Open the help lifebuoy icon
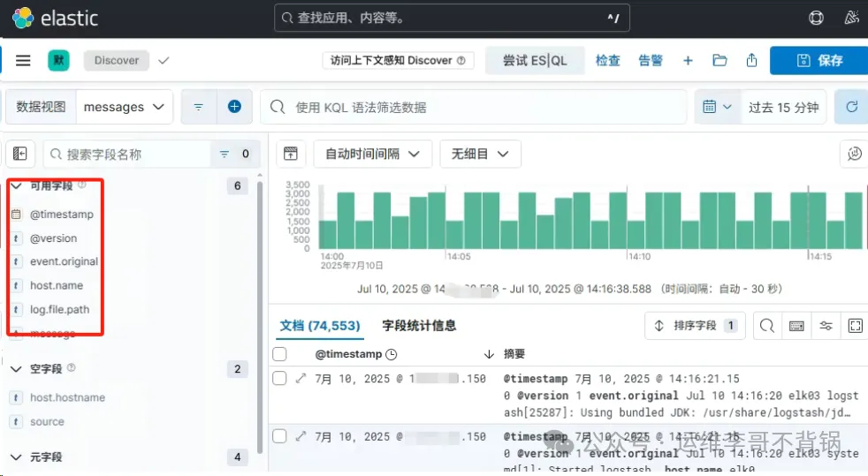 pyautogui.click(x=817, y=18)
